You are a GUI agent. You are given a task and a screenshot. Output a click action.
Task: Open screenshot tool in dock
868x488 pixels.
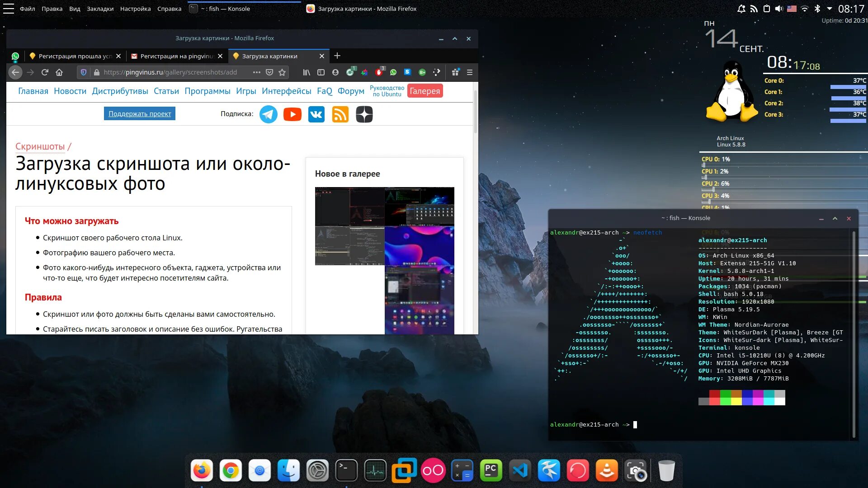click(x=636, y=471)
